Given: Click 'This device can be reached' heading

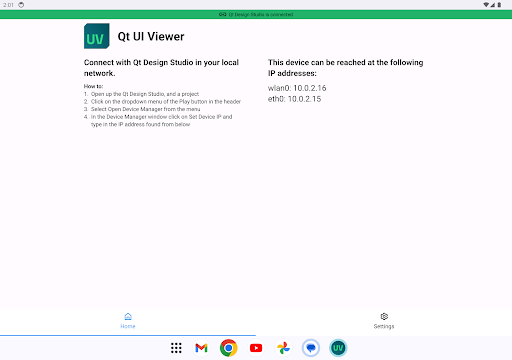Looking at the screenshot, I should [x=346, y=68].
